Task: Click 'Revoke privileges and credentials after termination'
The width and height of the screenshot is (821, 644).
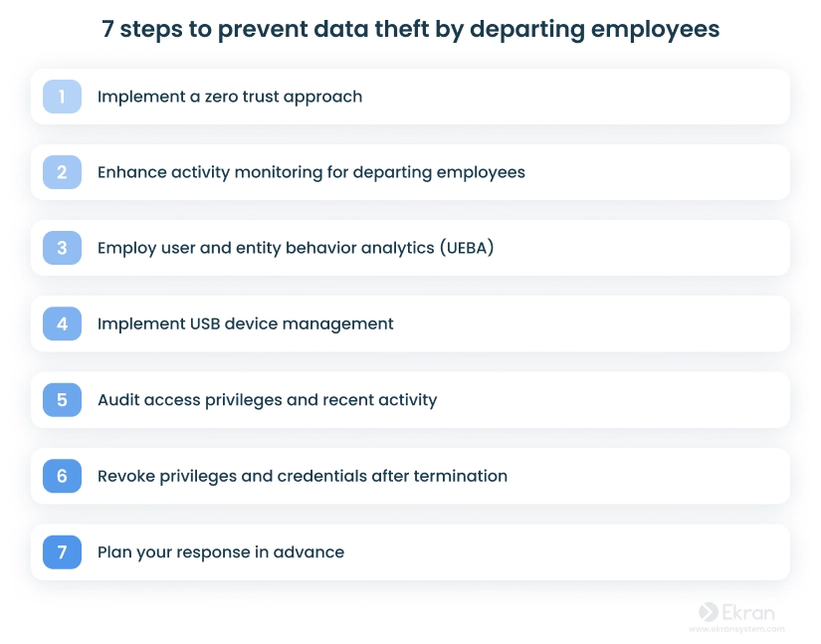Action: (x=303, y=476)
